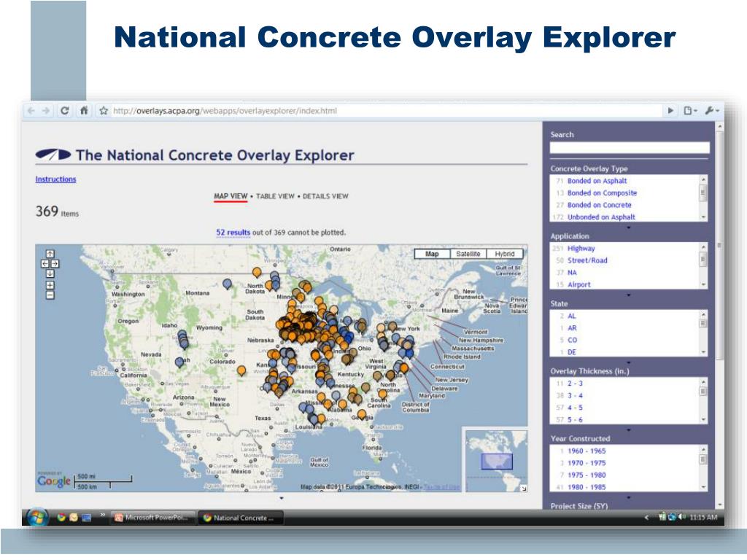This screenshot has height=560, width=747.
Task: Filter thickness by 4 - 5 inches
Action: 575,408
